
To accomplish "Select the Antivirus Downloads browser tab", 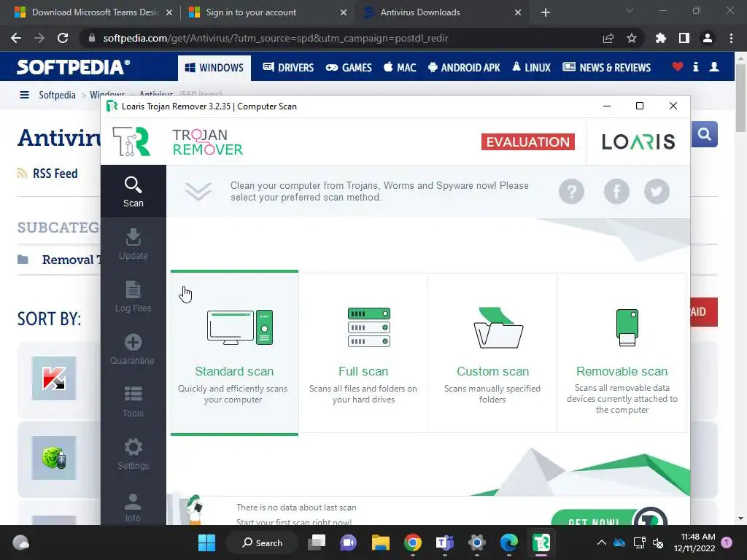I will click(x=441, y=12).
